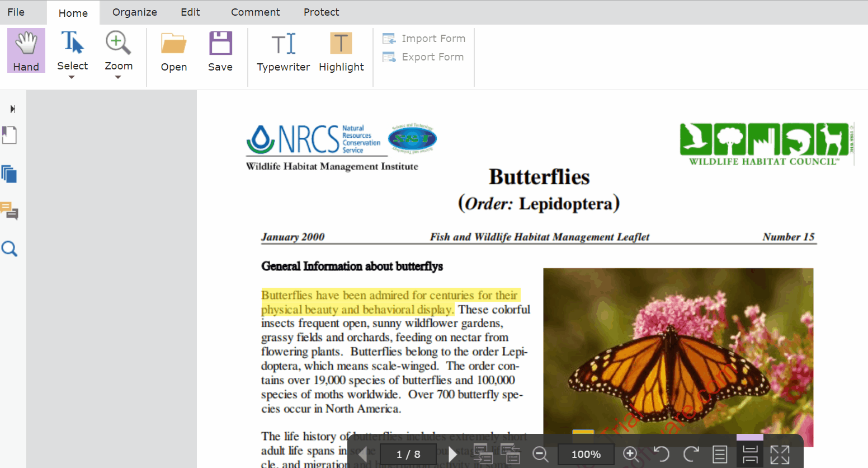Open the Comment tab
The height and width of the screenshot is (468, 868).
pos(256,12)
